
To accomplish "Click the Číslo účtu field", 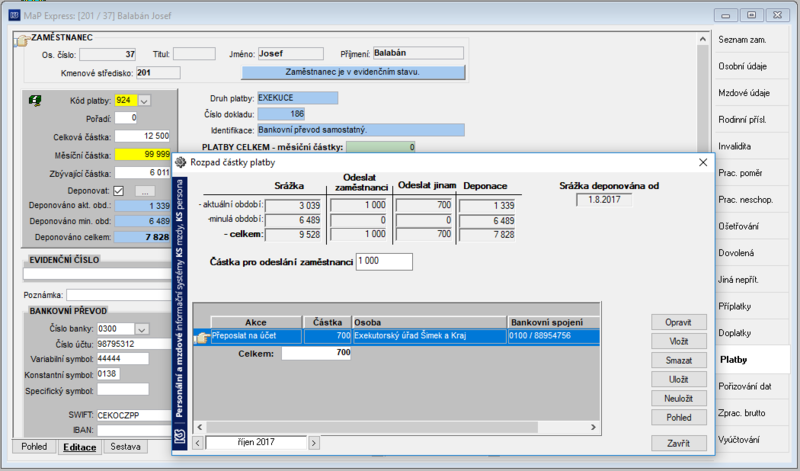I will coord(134,344).
